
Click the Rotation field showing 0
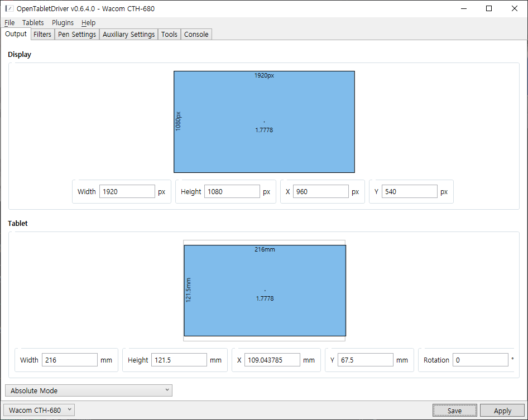(481, 360)
